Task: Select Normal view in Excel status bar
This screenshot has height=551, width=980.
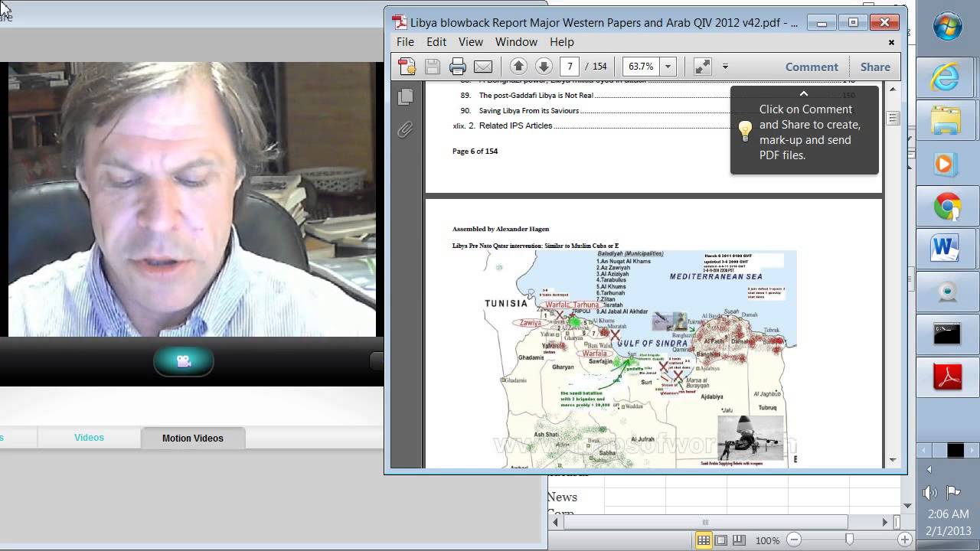Action: click(x=703, y=540)
